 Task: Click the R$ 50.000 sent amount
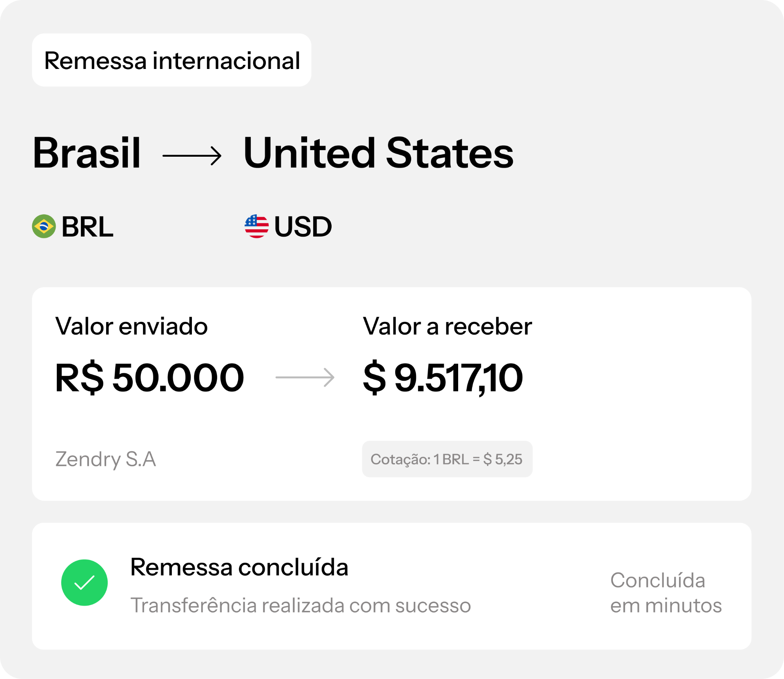coord(149,378)
